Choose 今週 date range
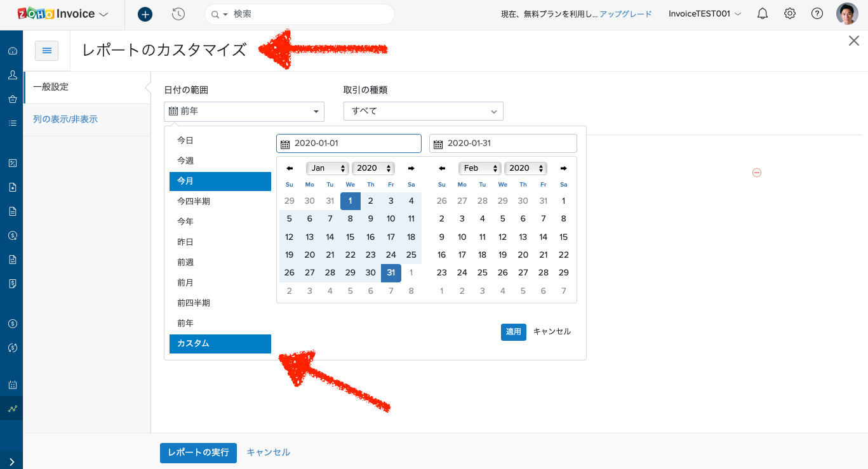Viewport: 868px width, 469px height. point(220,161)
